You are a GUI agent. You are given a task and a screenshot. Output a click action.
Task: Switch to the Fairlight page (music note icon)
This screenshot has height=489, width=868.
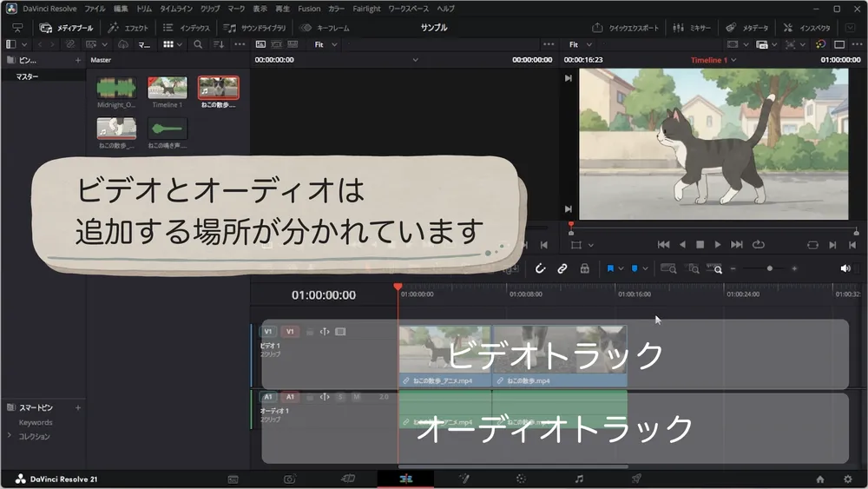coord(579,479)
